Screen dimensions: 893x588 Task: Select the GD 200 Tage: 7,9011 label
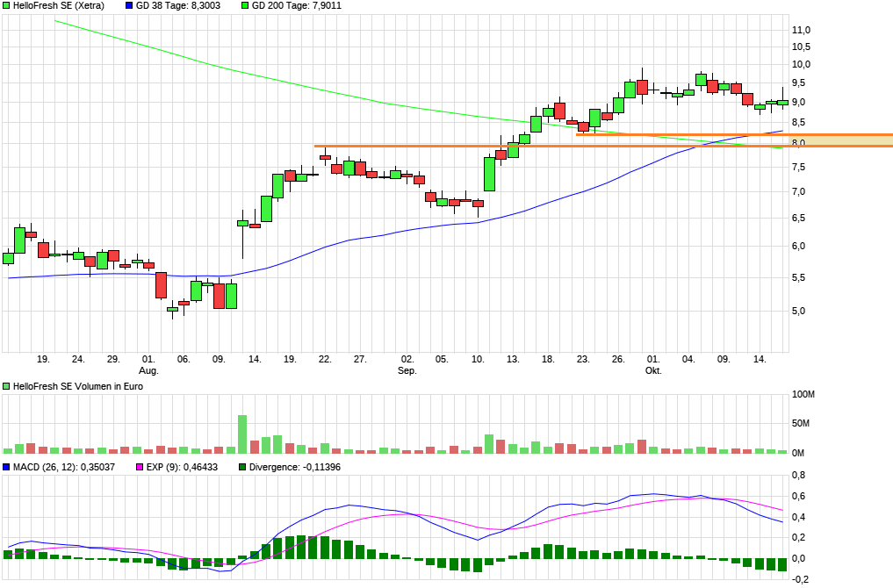pos(297,5)
